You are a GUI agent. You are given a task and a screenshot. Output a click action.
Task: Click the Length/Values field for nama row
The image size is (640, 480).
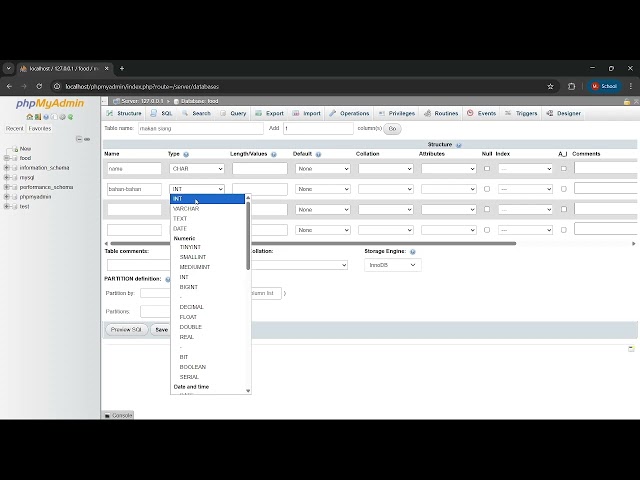pyautogui.click(x=260, y=169)
